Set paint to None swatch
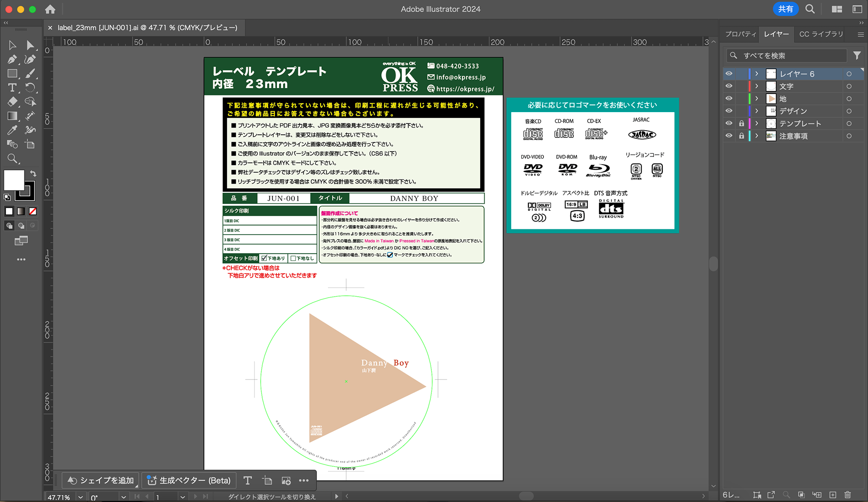 coord(33,211)
